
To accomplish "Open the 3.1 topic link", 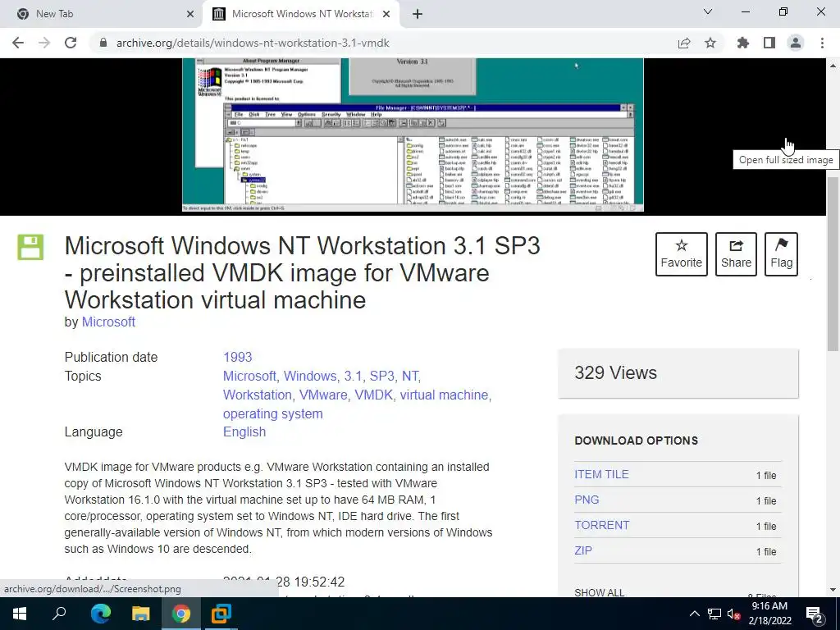I will pos(353,376).
